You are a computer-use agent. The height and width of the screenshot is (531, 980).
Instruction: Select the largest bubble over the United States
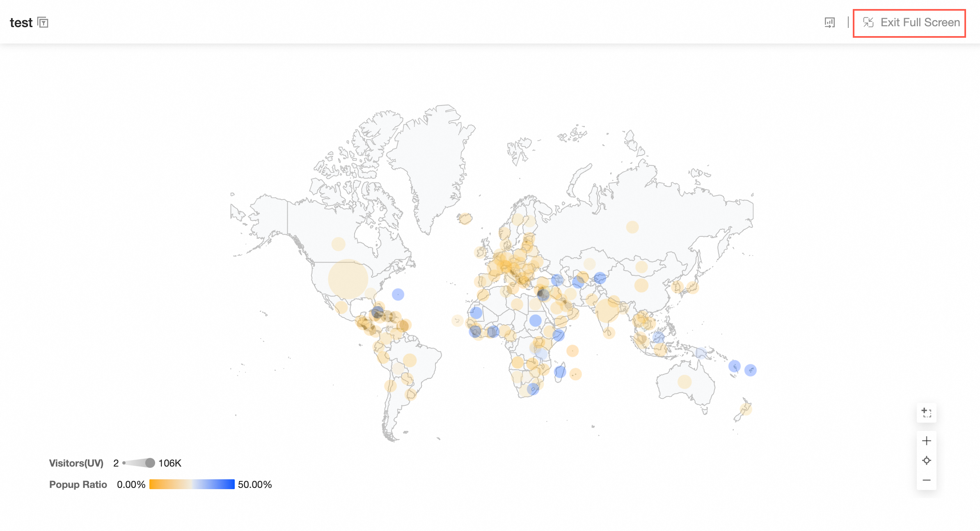point(348,279)
